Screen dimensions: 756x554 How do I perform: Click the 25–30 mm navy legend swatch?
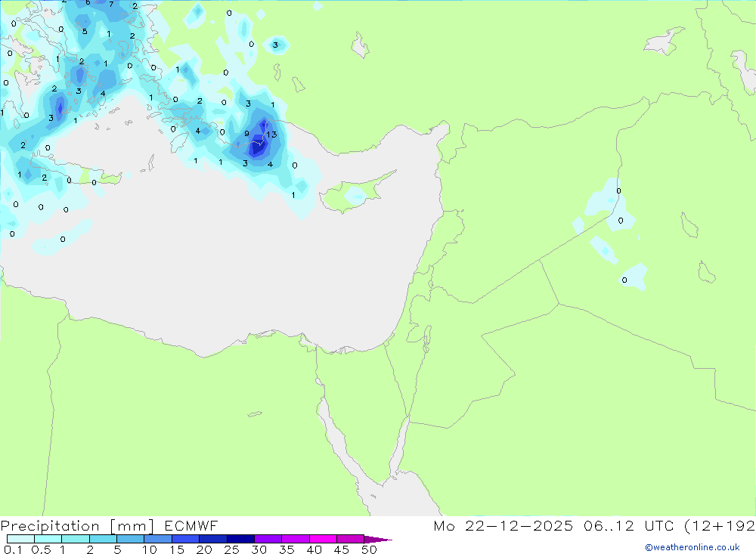[x=240, y=539]
